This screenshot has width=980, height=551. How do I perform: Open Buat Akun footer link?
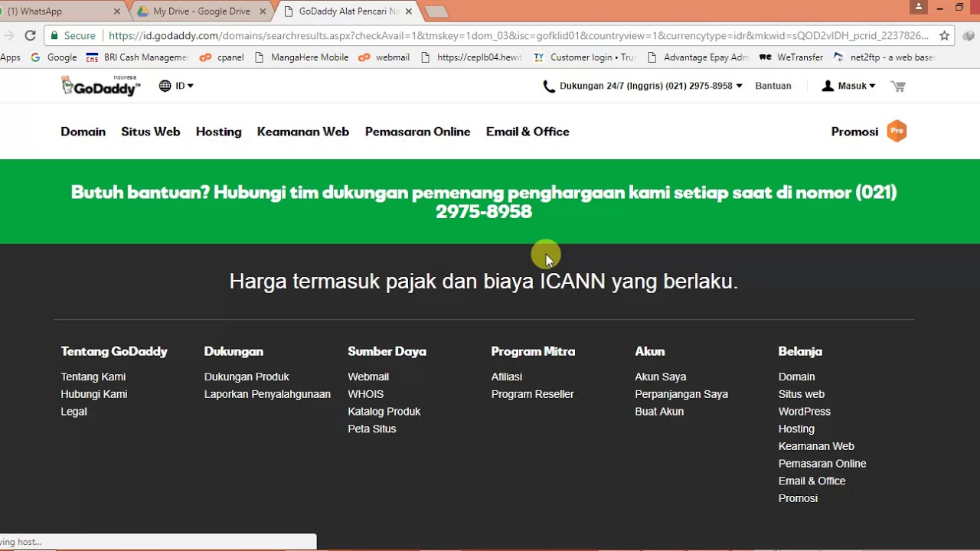point(659,412)
